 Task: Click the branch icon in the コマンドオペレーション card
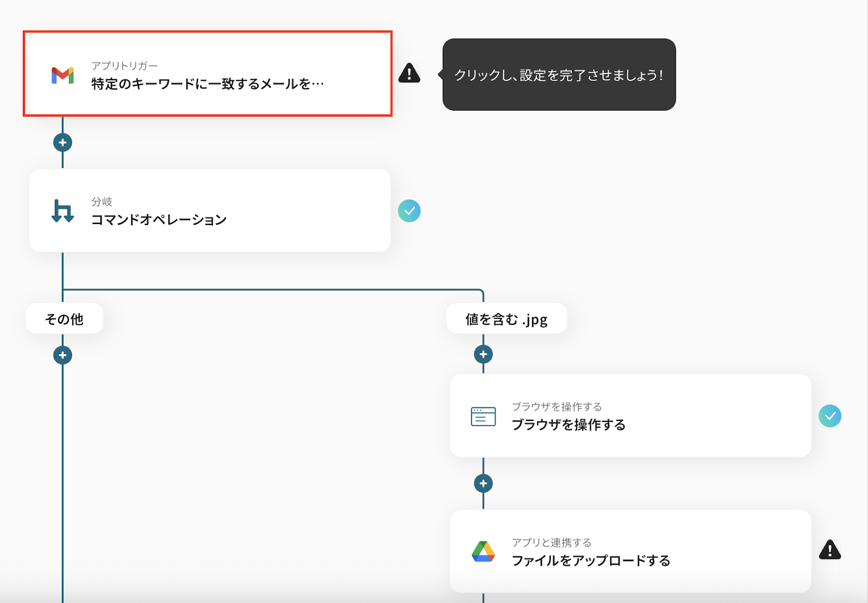click(62, 211)
